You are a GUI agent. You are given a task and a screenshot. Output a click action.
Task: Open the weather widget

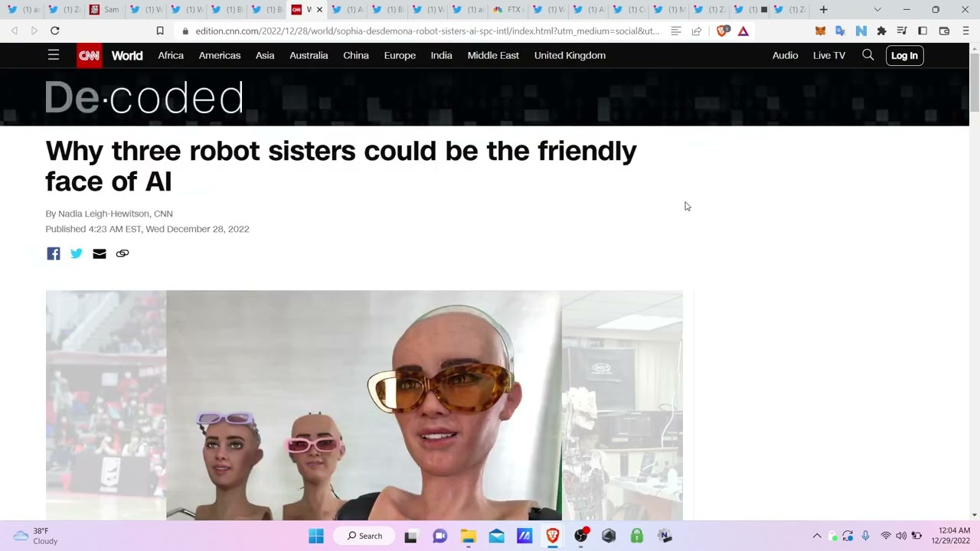(x=35, y=536)
